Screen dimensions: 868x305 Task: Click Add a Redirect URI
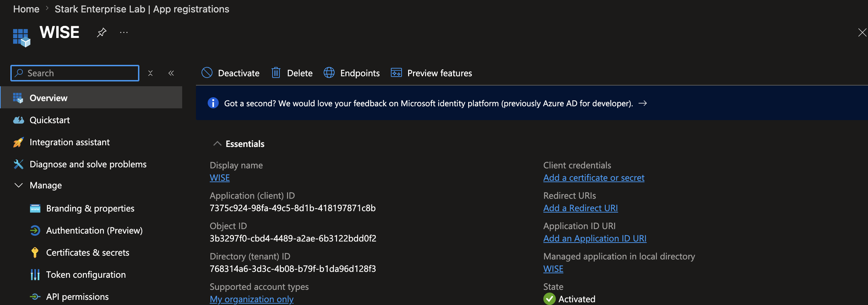(581, 208)
